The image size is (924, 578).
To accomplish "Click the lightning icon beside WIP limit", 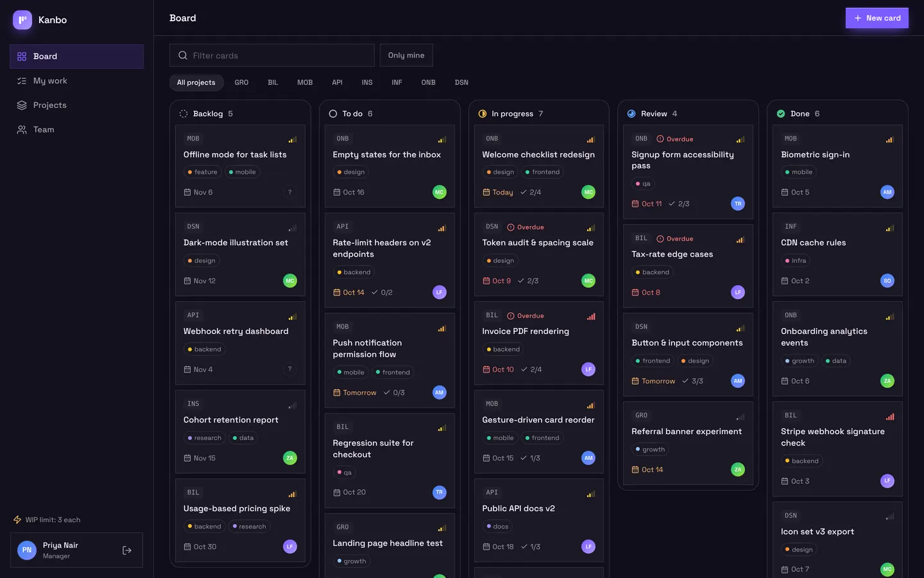I will coord(17,520).
